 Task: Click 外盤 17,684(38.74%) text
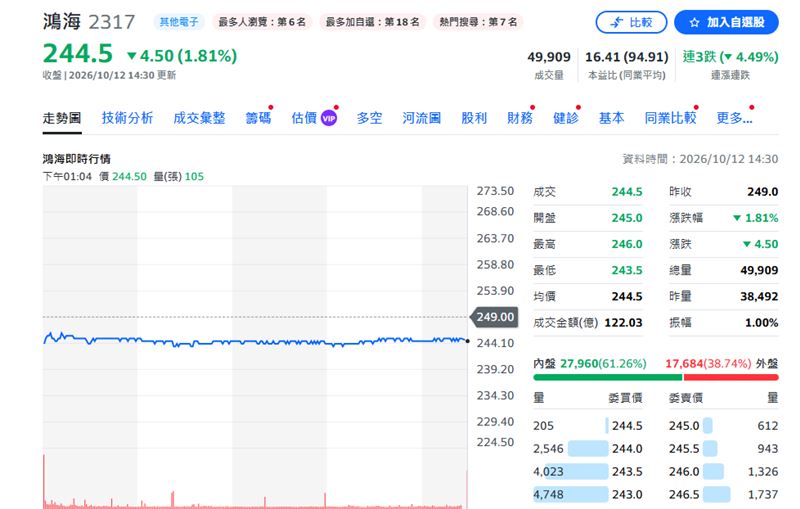click(721, 363)
